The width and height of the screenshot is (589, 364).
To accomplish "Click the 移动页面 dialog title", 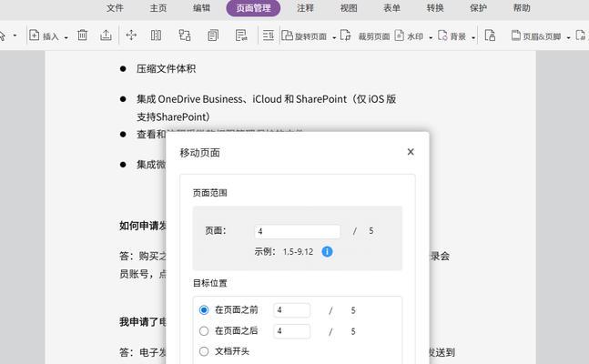I will 200,153.
